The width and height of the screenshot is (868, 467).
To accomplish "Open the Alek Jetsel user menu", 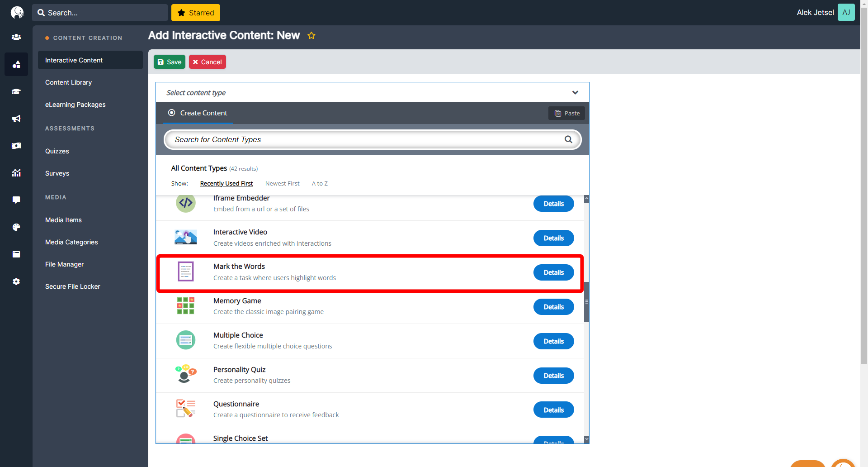I will click(815, 12).
